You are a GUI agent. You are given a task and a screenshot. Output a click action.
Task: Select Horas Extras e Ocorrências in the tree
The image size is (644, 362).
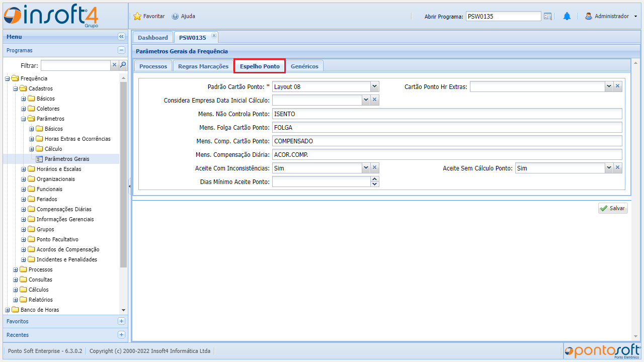[77, 139]
